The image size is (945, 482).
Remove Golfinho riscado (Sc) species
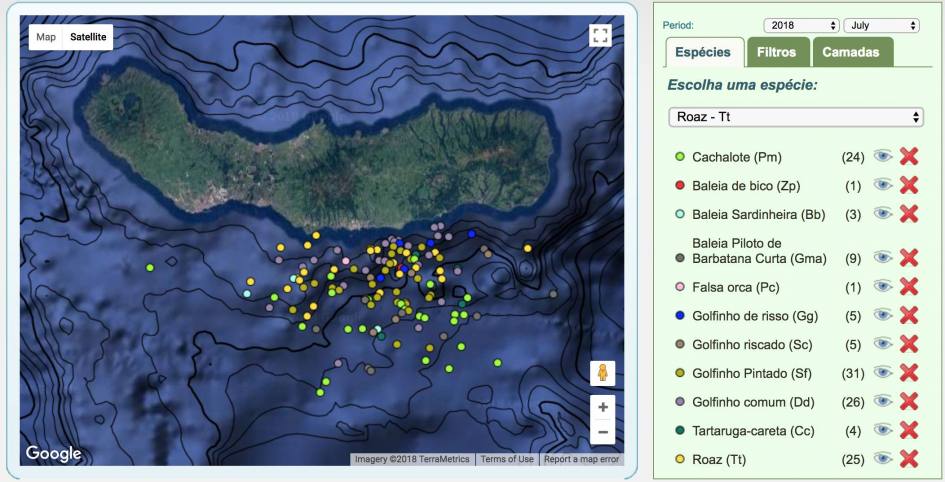click(x=909, y=344)
